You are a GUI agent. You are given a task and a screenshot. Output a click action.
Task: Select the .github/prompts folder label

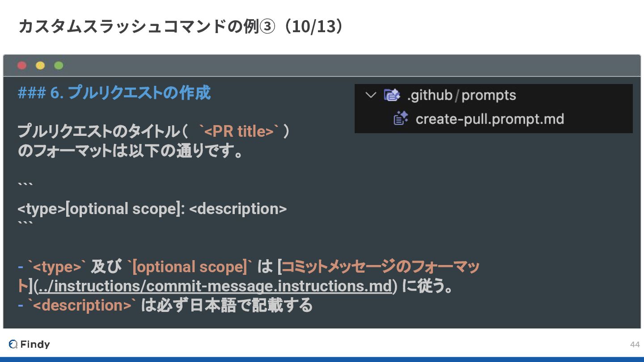point(462,95)
